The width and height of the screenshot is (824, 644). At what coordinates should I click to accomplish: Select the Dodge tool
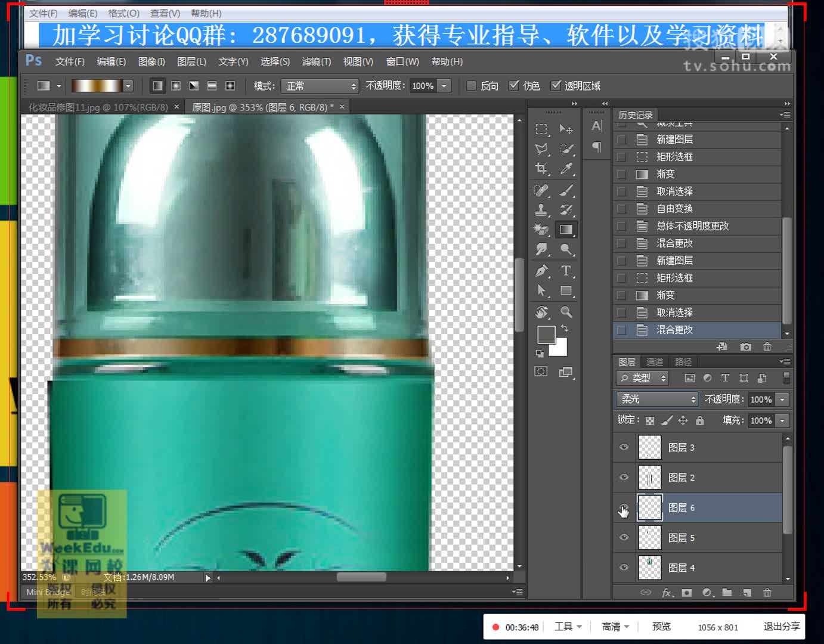tap(566, 249)
